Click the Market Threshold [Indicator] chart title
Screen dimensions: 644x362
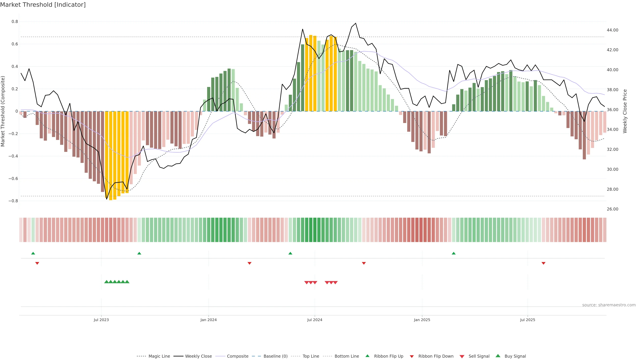coord(43,5)
